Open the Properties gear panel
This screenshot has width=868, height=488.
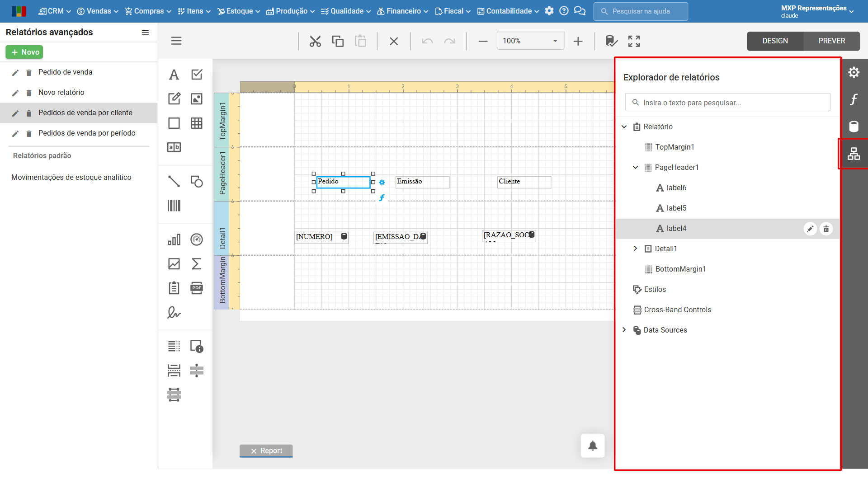pyautogui.click(x=854, y=72)
